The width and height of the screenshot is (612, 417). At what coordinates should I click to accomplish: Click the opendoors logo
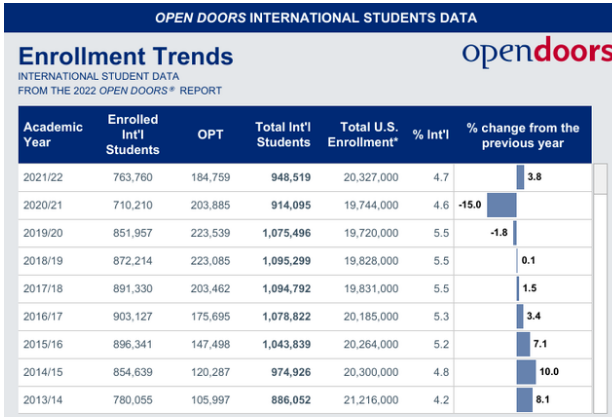(x=535, y=55)
